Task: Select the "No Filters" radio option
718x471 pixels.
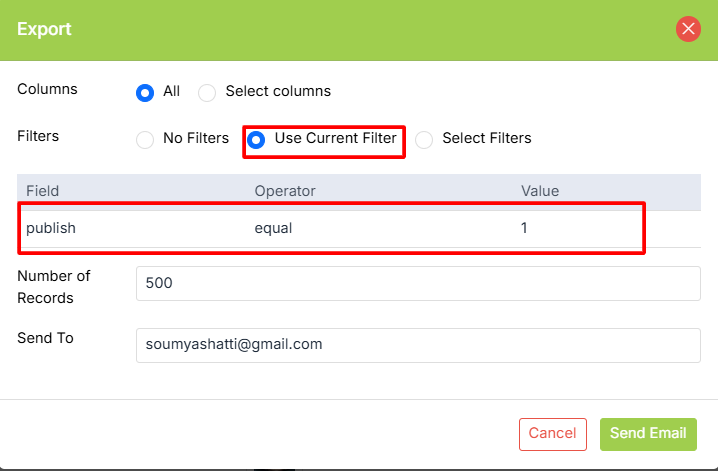Action: (x=145, y=139)
